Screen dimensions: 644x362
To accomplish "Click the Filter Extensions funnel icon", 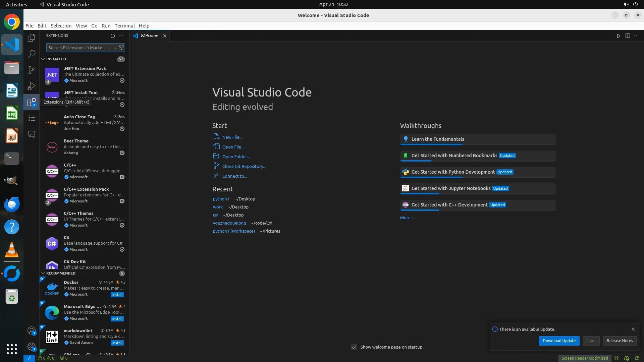I will tap(121, 48).
